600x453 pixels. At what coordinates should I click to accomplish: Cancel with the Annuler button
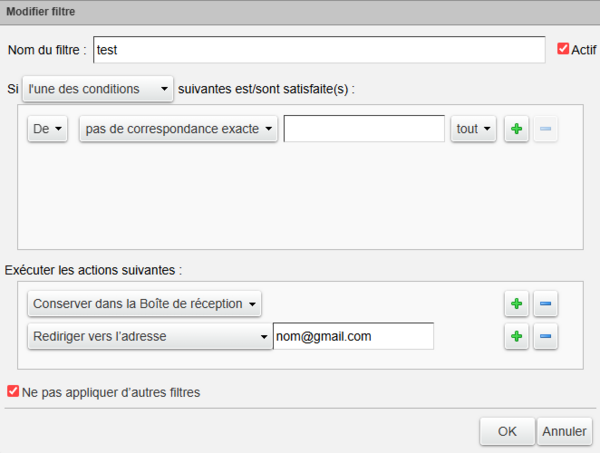[564, 431]
